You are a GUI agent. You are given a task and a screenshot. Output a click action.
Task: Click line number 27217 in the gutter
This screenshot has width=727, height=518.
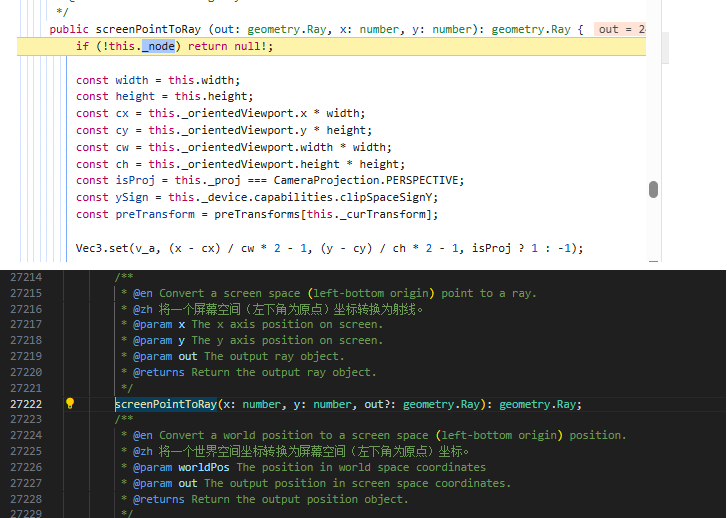coord(26,324)
